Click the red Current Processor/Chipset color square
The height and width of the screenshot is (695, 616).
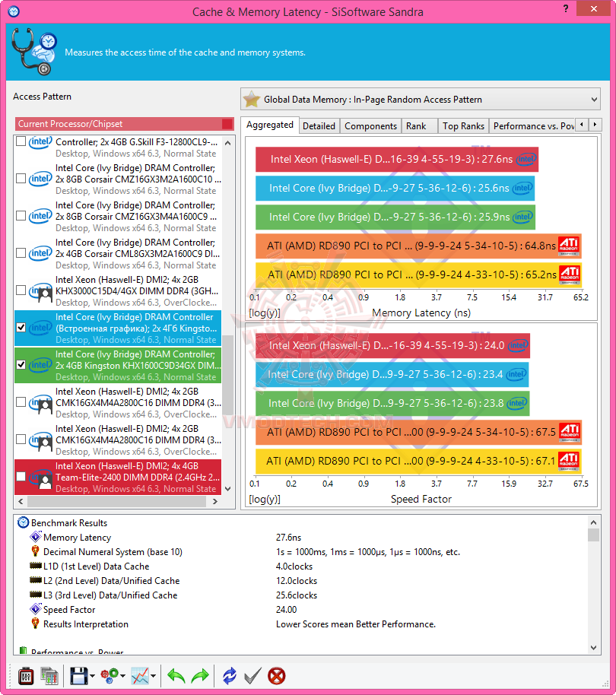(227, 124)
